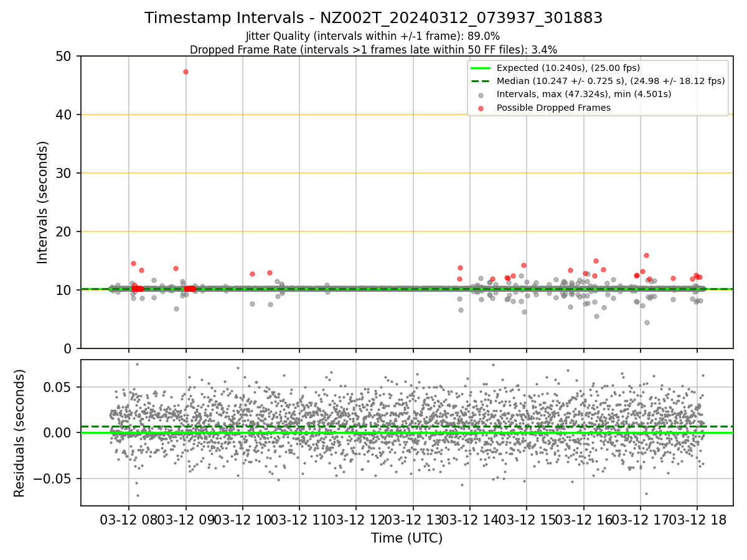747x560 pixels.
Task: Click the green solid line sample in legend
Action: [481, 68]
